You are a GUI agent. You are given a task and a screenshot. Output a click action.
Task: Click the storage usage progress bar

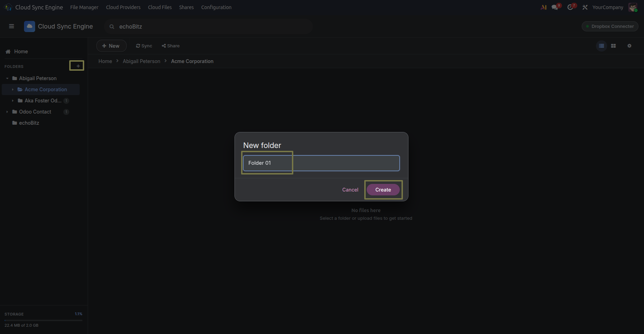point(43,320)
